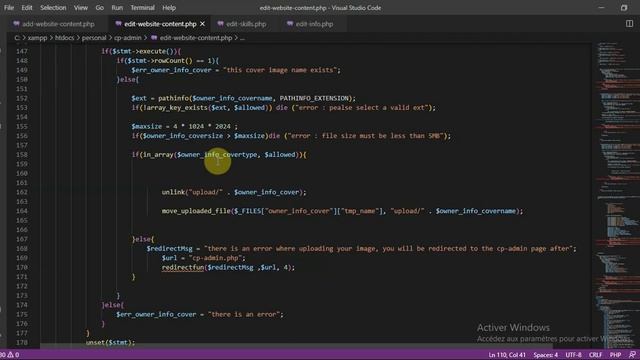Click edit-website-content.php in the breadcrumb

[x=196, y=38]
